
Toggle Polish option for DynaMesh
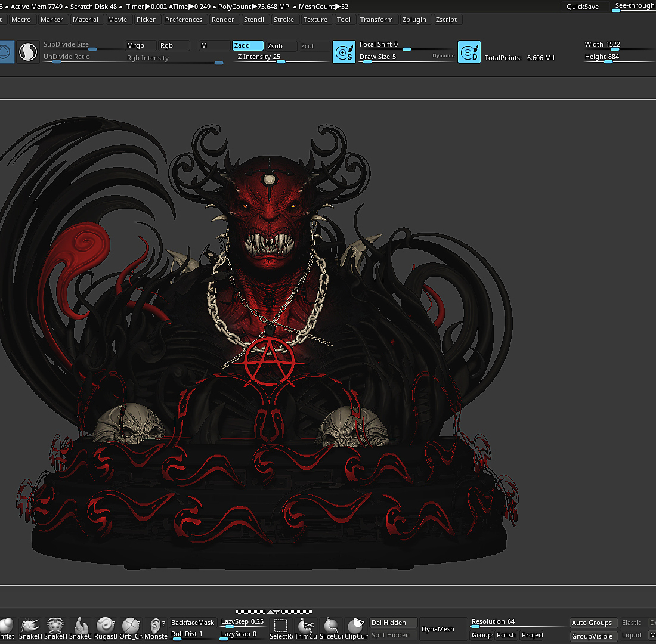click(x=506, y=635)
